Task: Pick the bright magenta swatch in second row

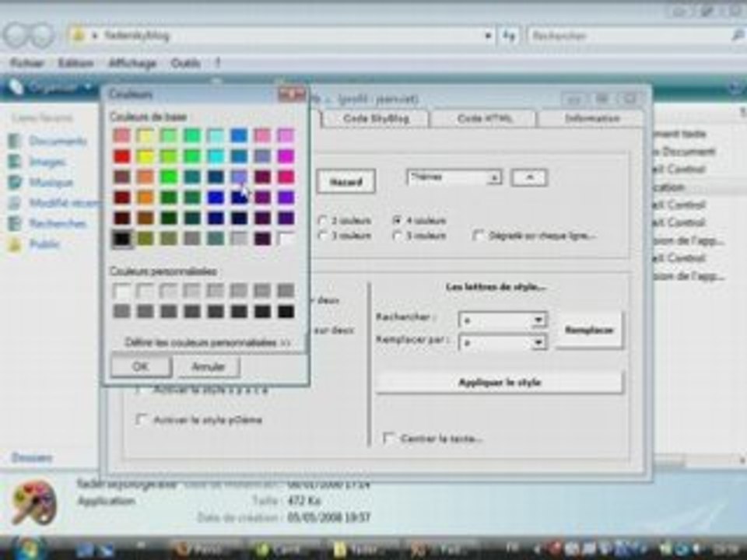Action: click(x=286, y=156)
